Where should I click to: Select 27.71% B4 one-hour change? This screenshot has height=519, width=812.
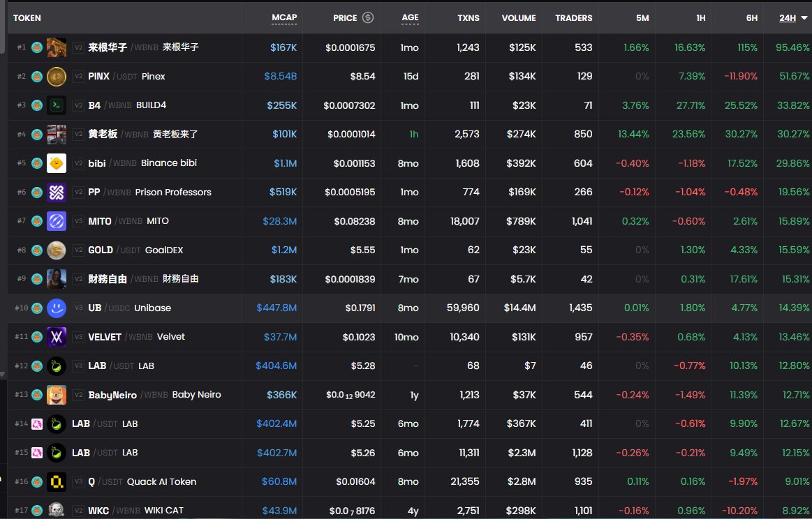click(x=691, y=105)
